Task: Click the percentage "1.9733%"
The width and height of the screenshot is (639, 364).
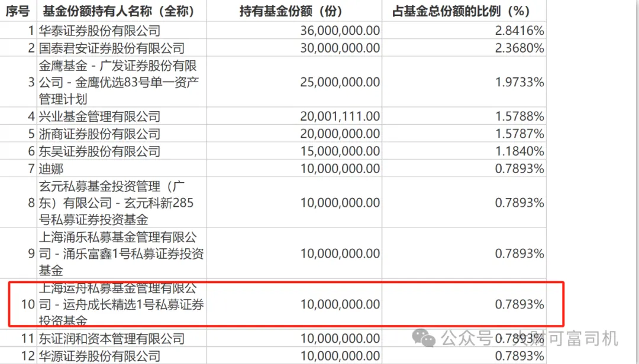Action: [x=519, y=82]
